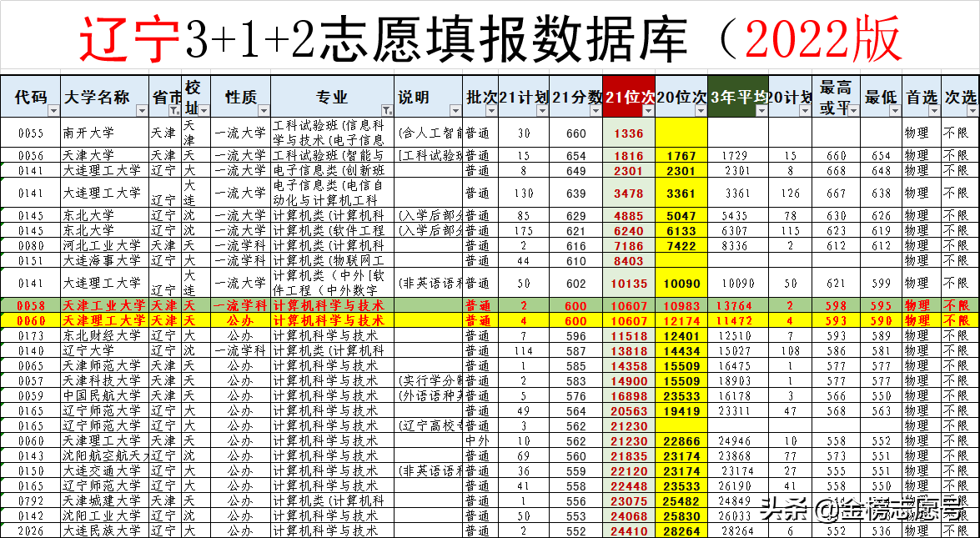Select the 南开大学 university name cell
This screenshot has width=980, height=538.
(x=90, y=131)
